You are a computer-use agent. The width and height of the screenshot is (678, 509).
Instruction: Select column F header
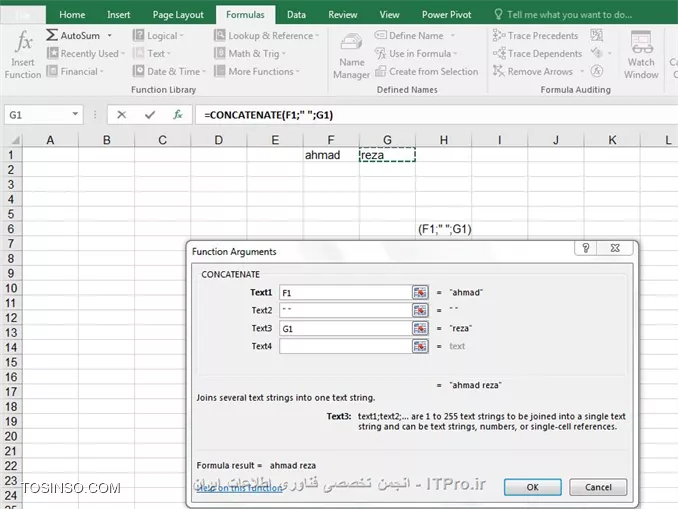coord(331,140)
